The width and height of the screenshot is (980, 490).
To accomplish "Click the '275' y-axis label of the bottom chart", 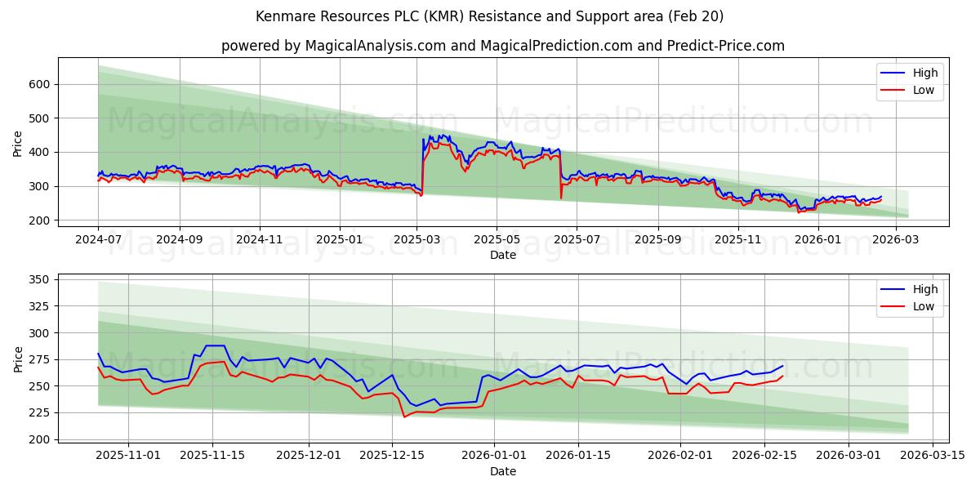I will [x=40, y=359].
